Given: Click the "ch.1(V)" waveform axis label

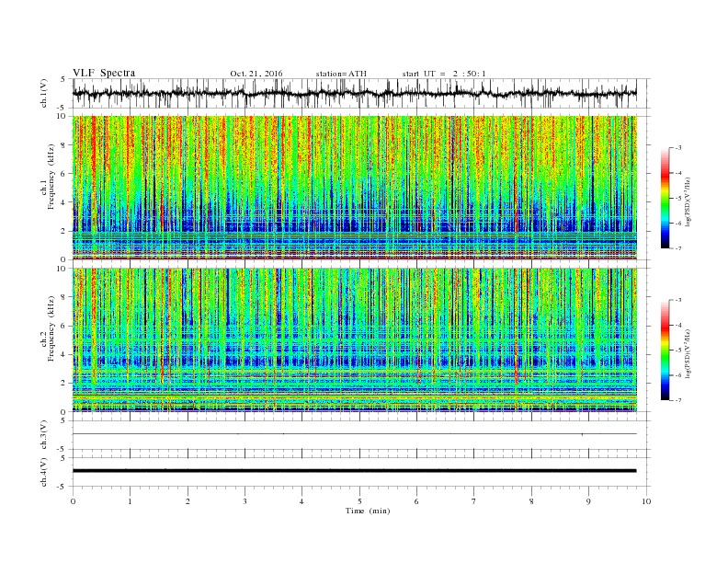Looking at the screenshot, I should 44,93.
